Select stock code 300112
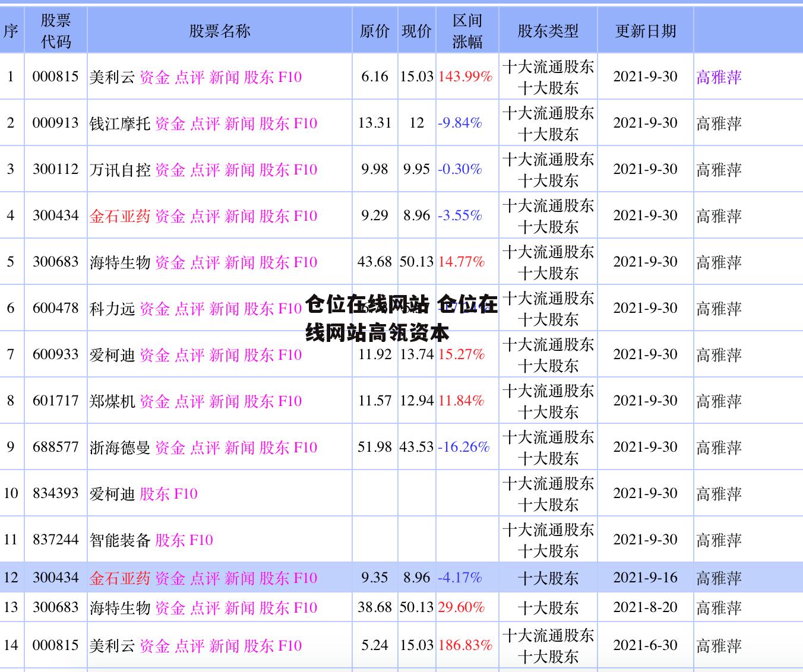 click(55, 169)
